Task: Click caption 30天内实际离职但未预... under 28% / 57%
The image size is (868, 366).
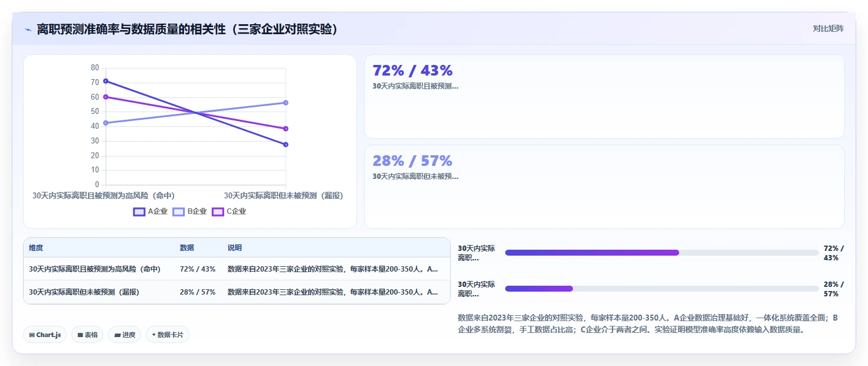Action: (x=415, y=177)
